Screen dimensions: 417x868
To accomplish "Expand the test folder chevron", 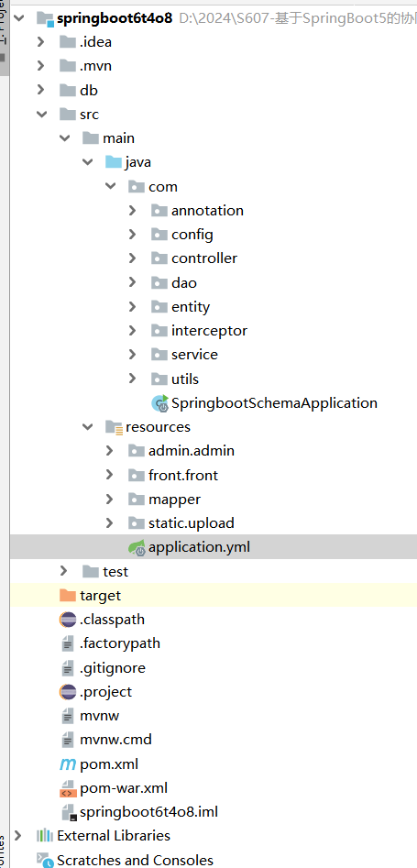I will pos(63,571).
